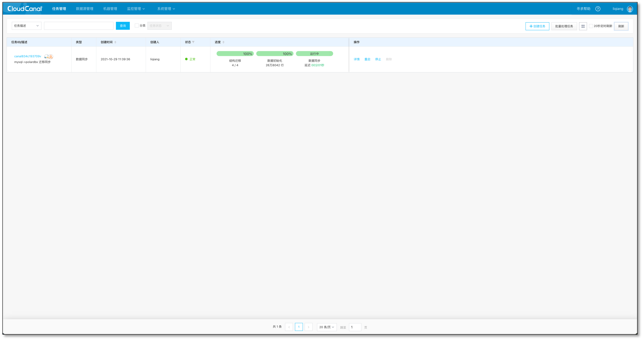The image size is (644, 341).
Task: Click the help question mark icon
Action: [x=598, y=9]
